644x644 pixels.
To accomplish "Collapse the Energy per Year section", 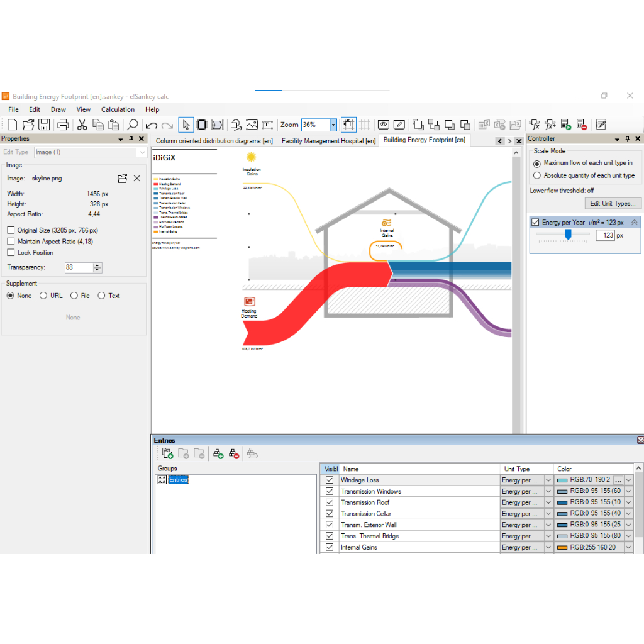I will pyautogui.click(x=634, y=222).
